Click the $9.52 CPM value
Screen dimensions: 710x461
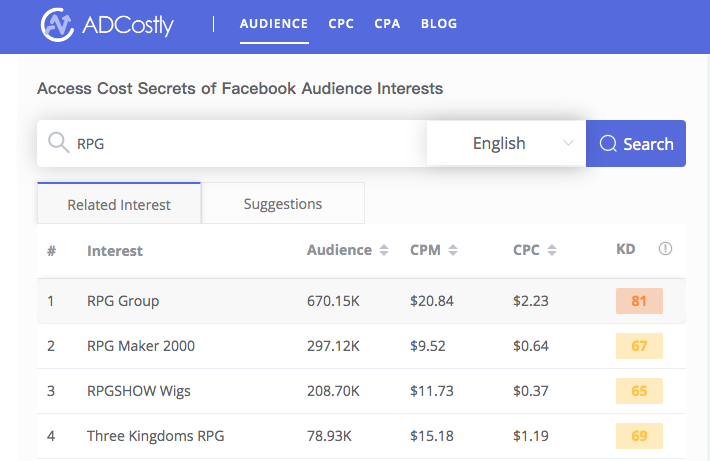(x=427, y=346)
